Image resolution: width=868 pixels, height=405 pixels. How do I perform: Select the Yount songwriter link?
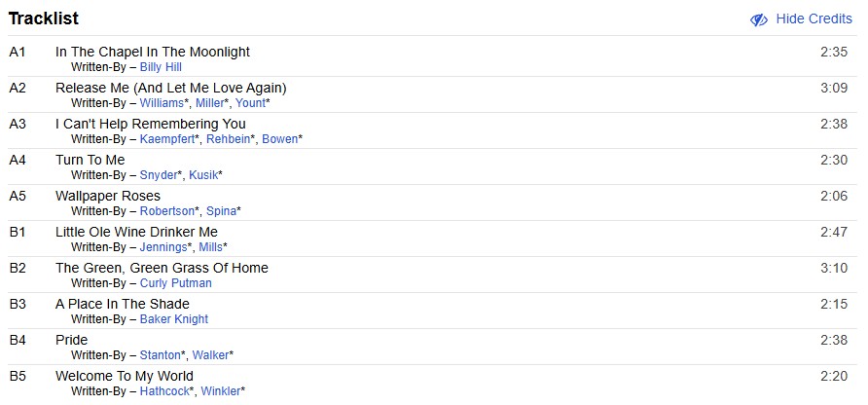tap(250, 103)
